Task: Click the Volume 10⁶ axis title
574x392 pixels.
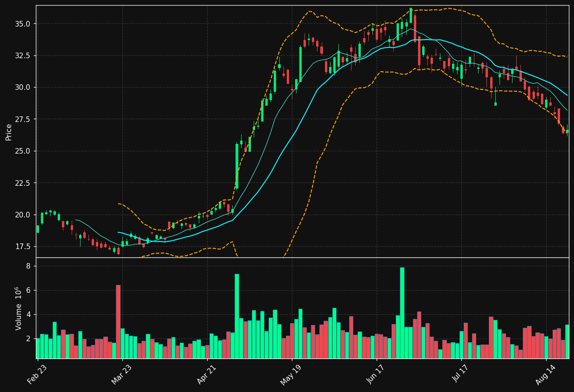Action: [x=19, y=308]
